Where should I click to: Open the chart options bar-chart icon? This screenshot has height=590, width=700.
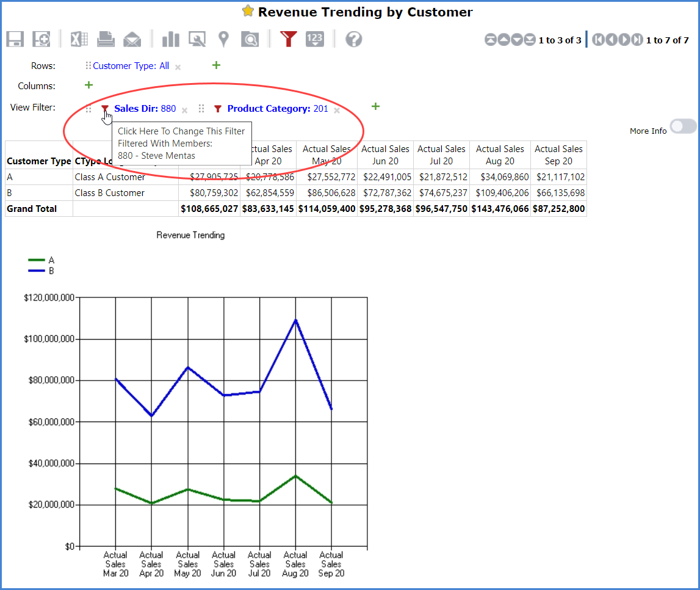170,39
